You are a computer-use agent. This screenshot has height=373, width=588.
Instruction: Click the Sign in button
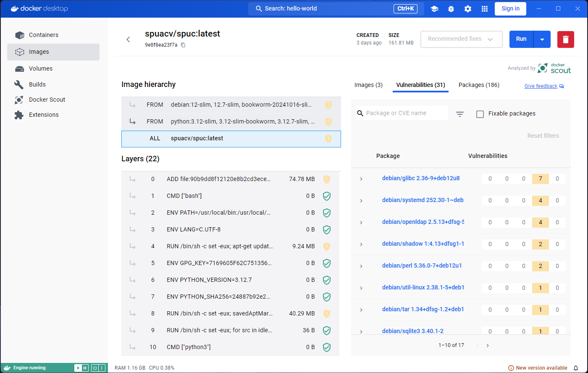[x=510, y=9]
